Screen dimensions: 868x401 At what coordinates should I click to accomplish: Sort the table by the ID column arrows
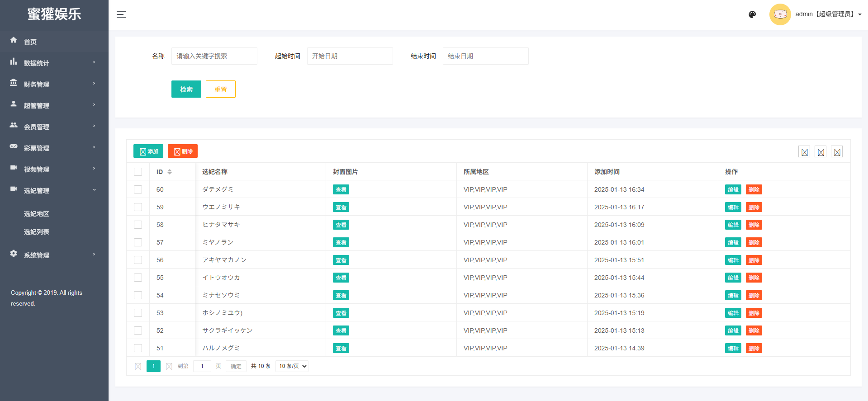point(170,172)
